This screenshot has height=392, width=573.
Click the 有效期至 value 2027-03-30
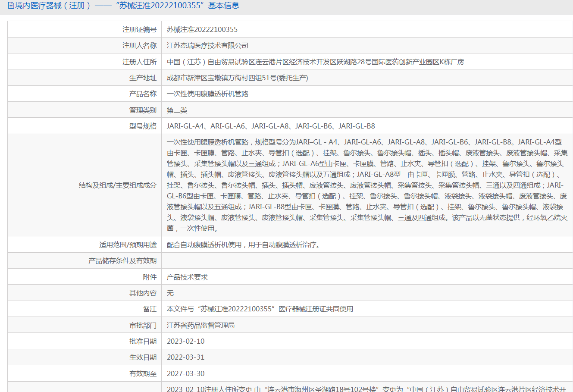[185, 373]
